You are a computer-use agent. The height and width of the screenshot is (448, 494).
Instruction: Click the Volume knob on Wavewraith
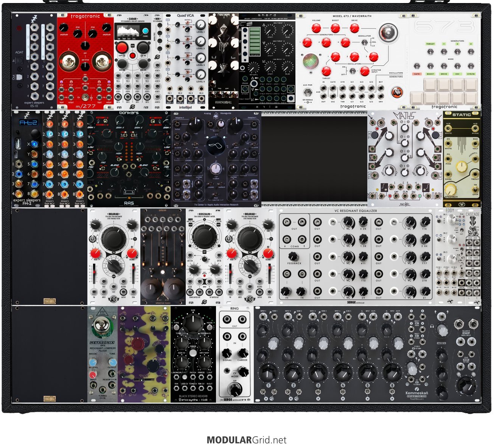(316, 28)
